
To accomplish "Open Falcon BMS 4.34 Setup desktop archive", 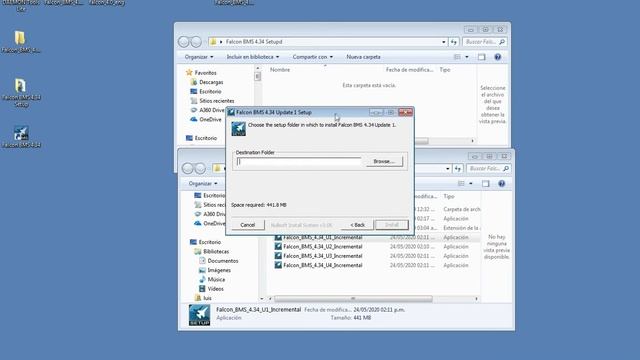I will tap(21, 92).
